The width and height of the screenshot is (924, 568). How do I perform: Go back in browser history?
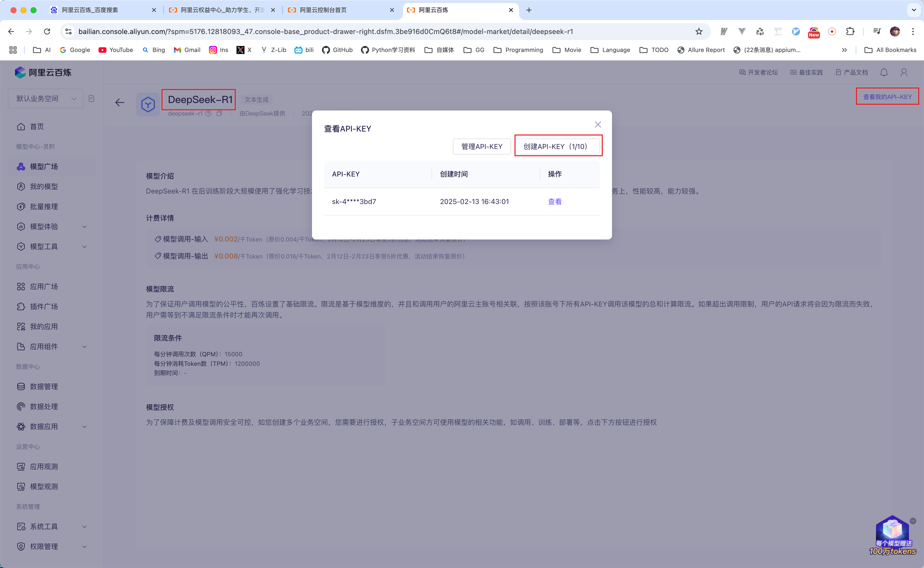(11, 31)
